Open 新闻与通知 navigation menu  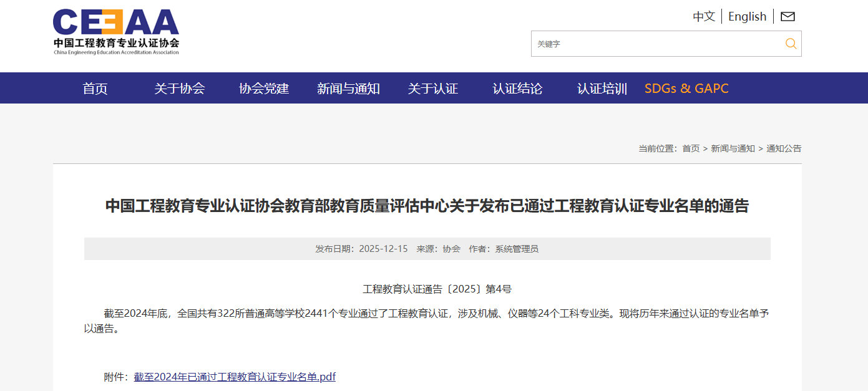[348, 89]
